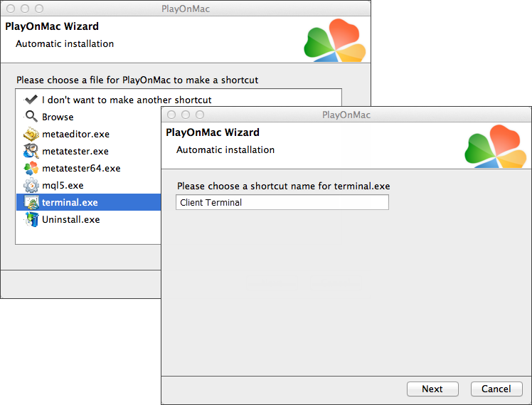Close the back file-chooser window
532x405 pixels.
pyautogui.click(x=11, y=9)
